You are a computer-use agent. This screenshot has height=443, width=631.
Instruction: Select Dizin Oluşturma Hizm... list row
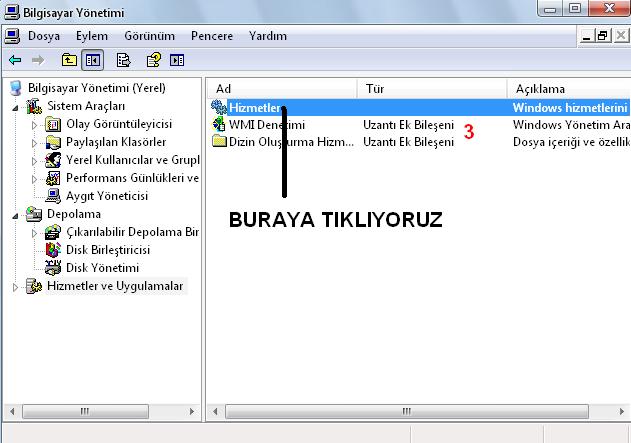click(419, 142)
